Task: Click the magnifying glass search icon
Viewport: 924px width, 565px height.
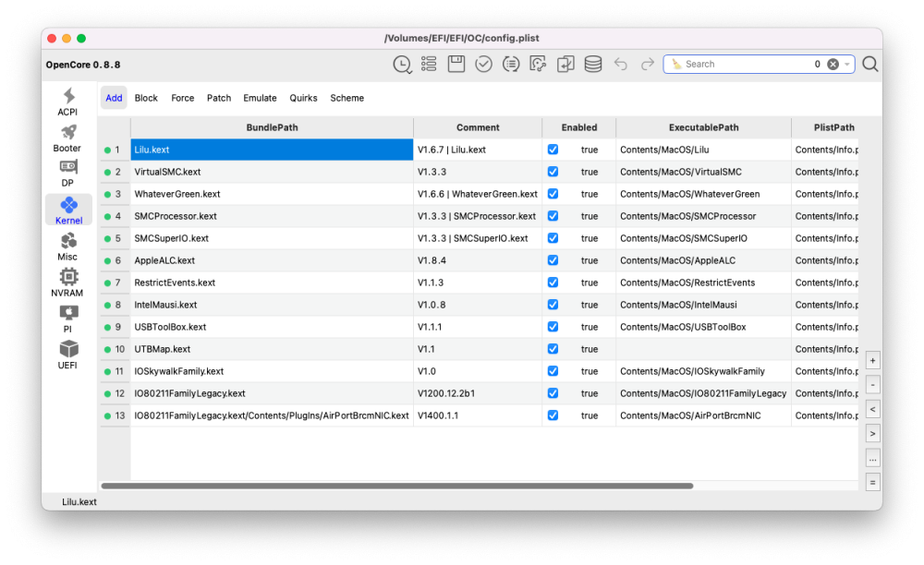Action: (870, 64)
